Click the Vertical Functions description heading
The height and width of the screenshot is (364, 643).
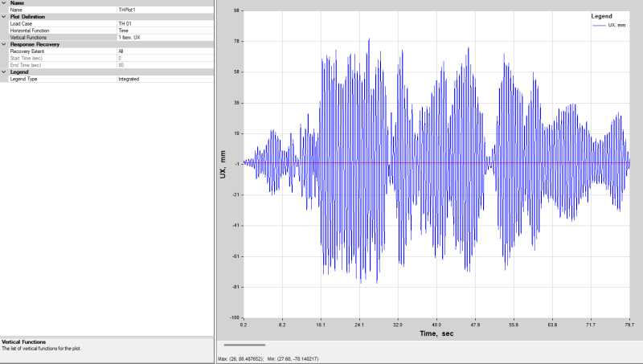tap(24, 342)
